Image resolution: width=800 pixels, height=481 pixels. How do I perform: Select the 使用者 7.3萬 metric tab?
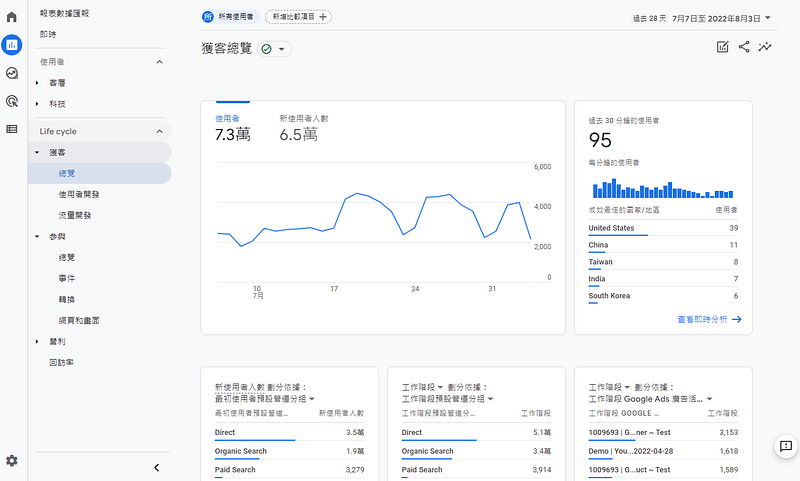point(233,128)
